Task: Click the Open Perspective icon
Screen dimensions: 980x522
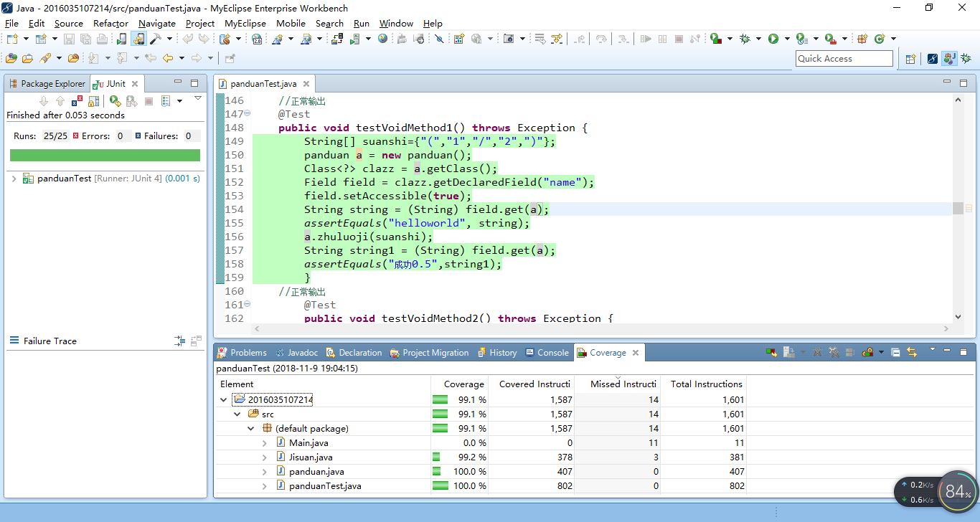Action: (910, 59)
